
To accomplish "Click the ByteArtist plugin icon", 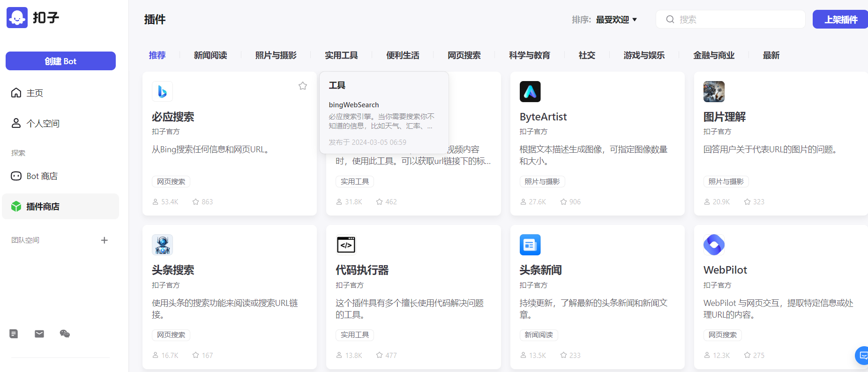I will 530,91.
